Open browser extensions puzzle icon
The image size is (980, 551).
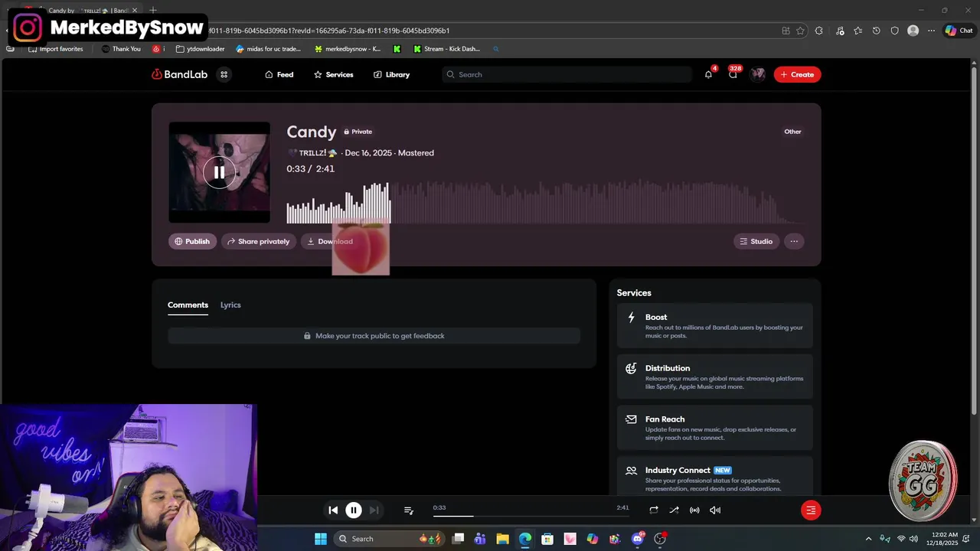click(819, 31)
